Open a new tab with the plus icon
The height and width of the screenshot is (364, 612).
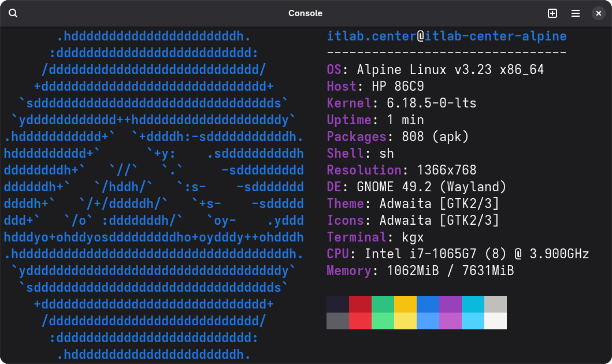[552, 13]
